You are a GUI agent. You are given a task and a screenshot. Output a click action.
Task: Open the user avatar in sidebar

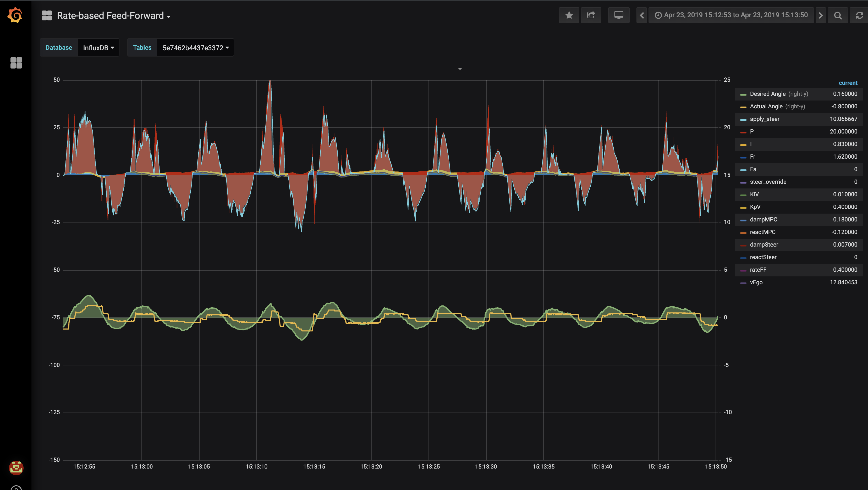pyautogui.click(x=16, y=468)
